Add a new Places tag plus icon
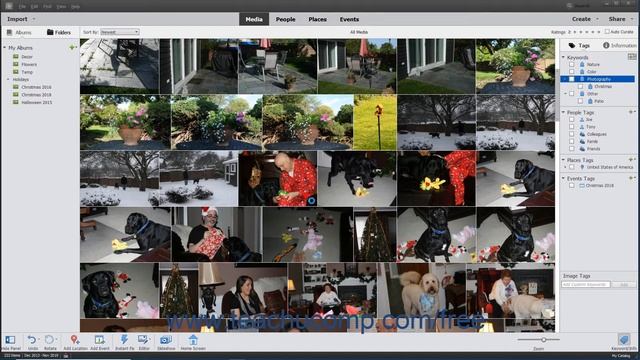Screen dimensions: 640x360 [x=631, y=160]
